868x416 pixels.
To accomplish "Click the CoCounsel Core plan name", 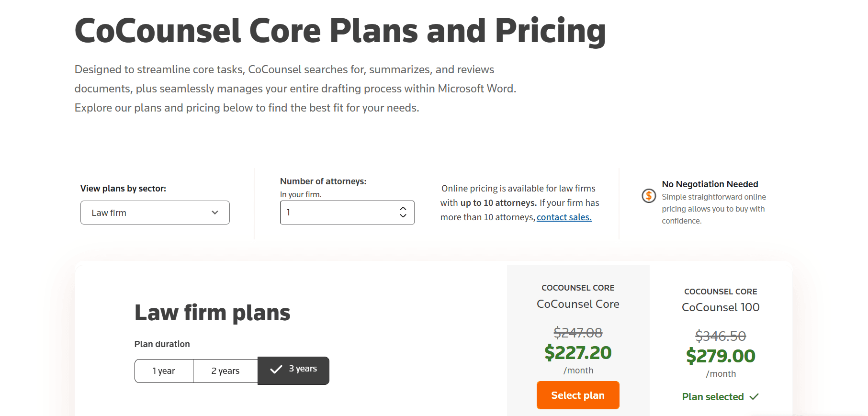I will [x=578, y=304].
